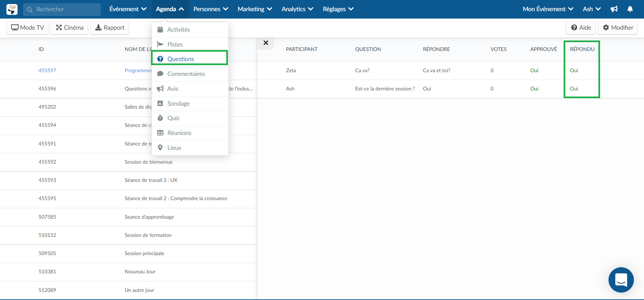Click the magnifier icon in the search box
Screen dimensions: 644x300
point(30,9)
